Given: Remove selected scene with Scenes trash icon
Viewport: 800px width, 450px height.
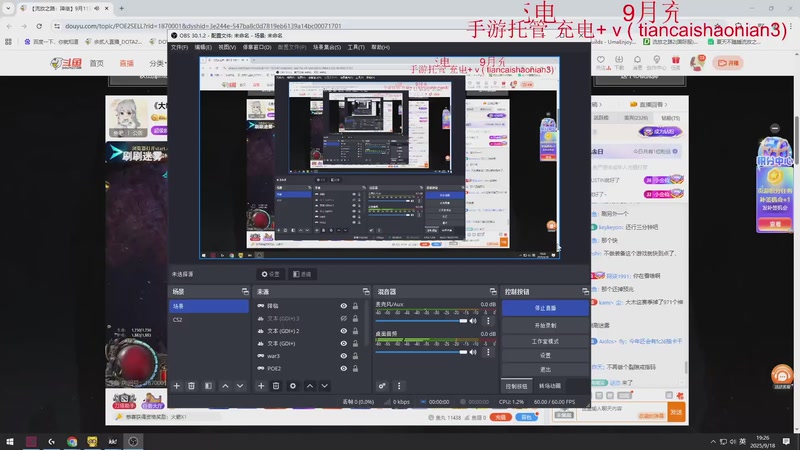Looking at the screenshot, I should pyautogui.click(x=191, y=386).
